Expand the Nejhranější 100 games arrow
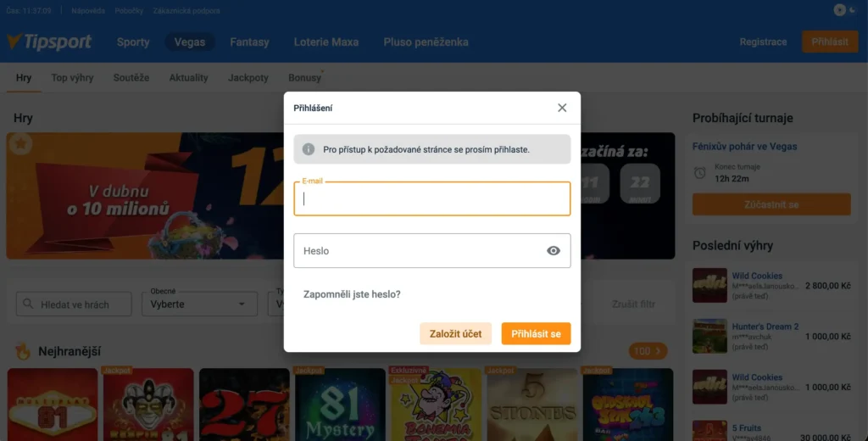868x441 pixels. [648, 351]
